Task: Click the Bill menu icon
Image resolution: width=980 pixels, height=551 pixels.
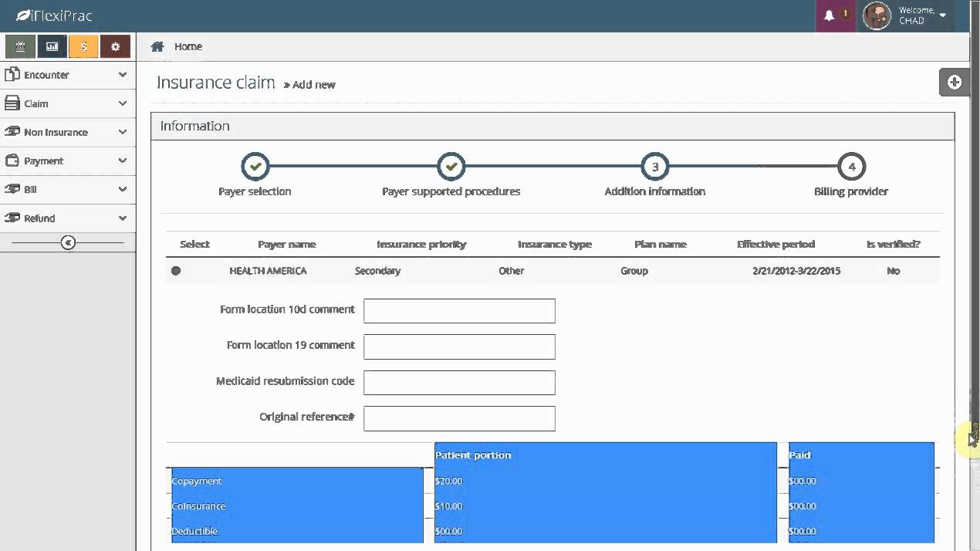Action: [x=12, y=189]
